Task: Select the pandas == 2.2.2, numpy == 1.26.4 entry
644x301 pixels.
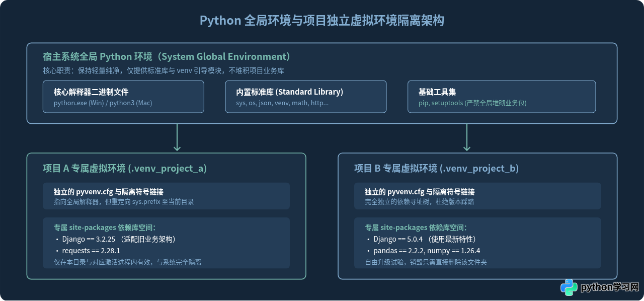Action: tap(424, 251)
